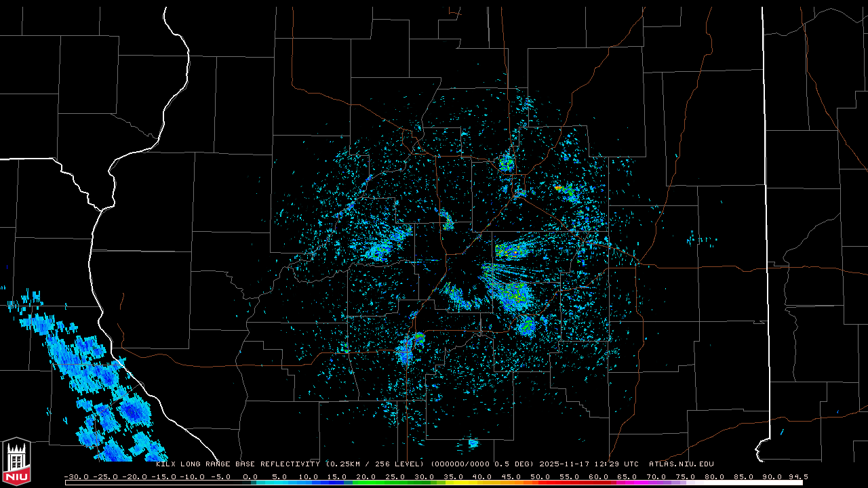Screen dimensions: 868x488
Task: Click the 15.0 dBZ dark blue color on scale
Action: point(338,483)
